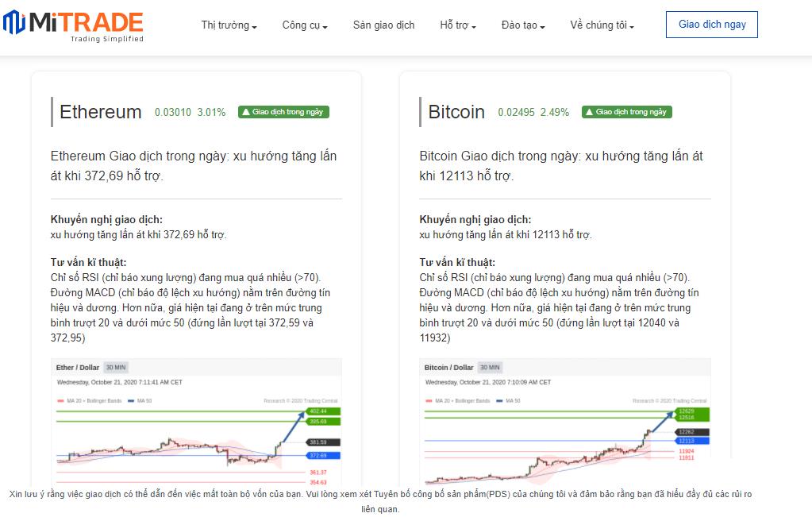This screenshot has width=812, height=517.
Task: Select the Bitcoin card heading
Action: (456, 112)
